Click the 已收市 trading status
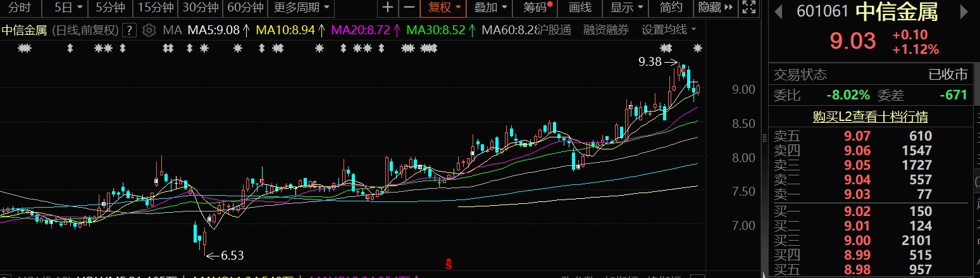This screenshot has width=980, height=278. click(x=948, y=75)
